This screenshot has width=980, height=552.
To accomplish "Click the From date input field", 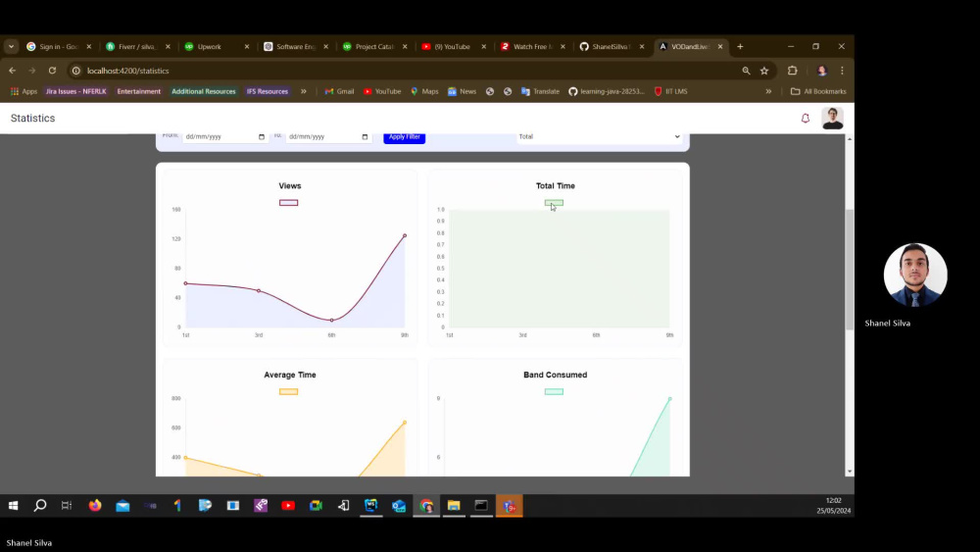I will pyautogui.click(x=225, y=136).
